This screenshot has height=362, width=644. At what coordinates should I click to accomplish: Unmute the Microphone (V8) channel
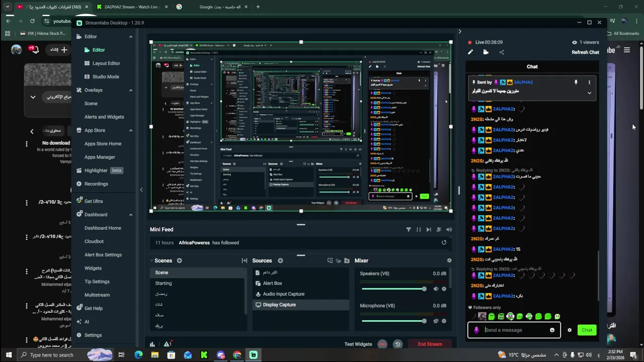click(x=436, y=321)
